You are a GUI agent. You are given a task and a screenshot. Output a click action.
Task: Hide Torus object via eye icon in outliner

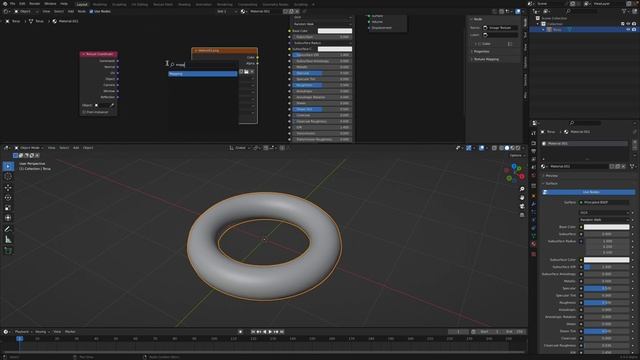click(x=628, y=29)
